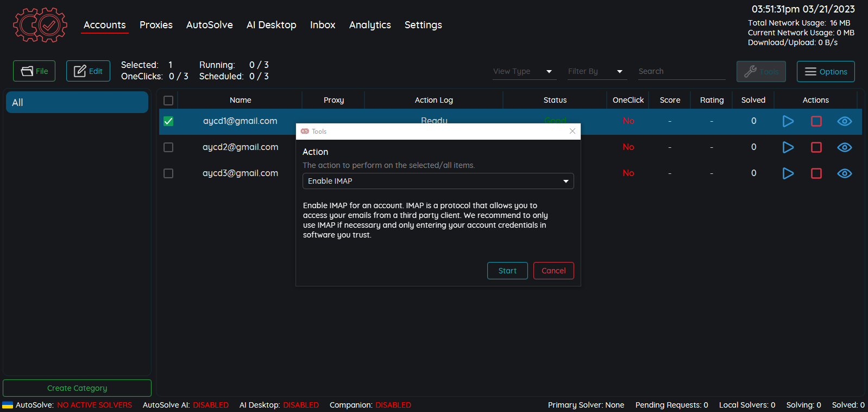Click the Edit pencil button
Image resolution: width=868 pixels, height=412 pixels.
point(88,71)
